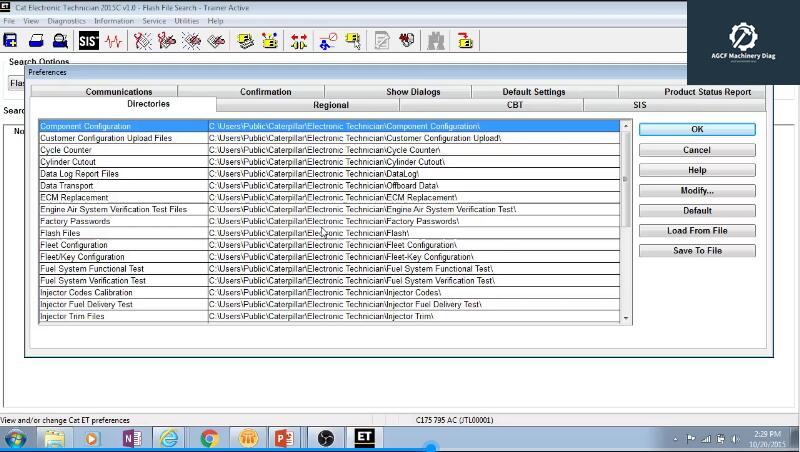Viewport: 800px width, 452px height.
Task: Switch to the Confirmation tab
Action: coord(265,92)
